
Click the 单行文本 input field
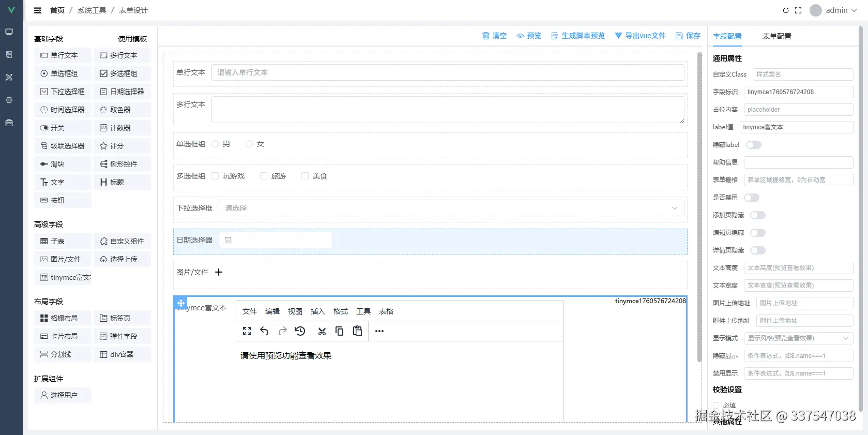[448, 72]
